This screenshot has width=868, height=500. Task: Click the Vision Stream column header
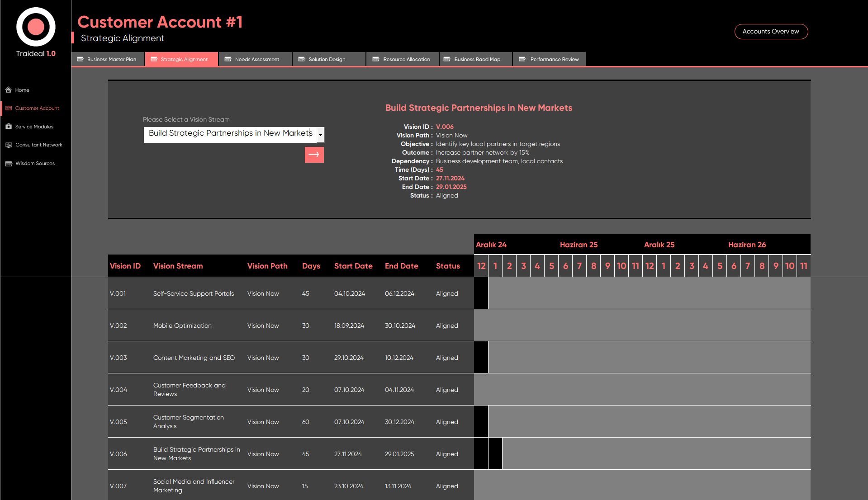[x=178, y=266]
